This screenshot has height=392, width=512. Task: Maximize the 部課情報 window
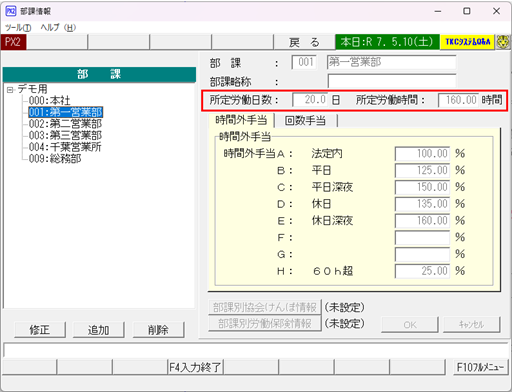coord(467,11)
